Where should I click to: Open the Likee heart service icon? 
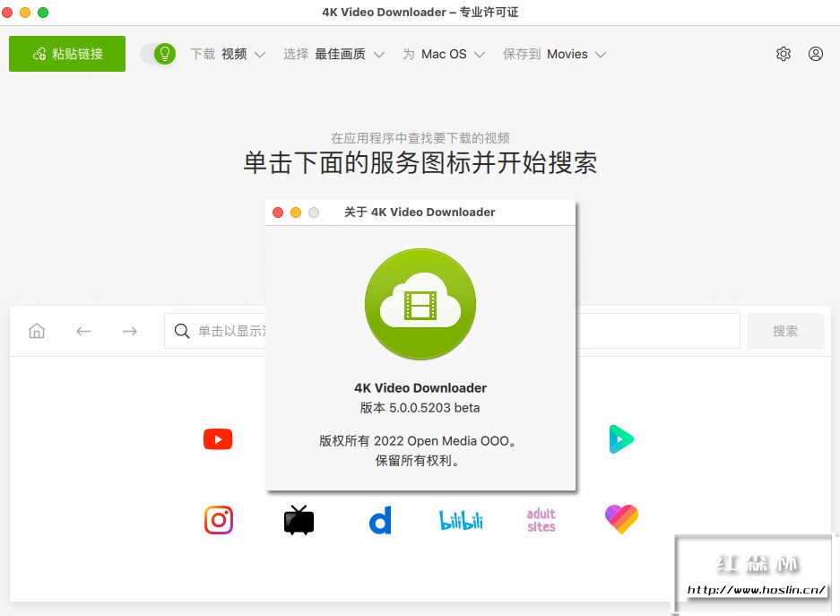tap(621, 519)
